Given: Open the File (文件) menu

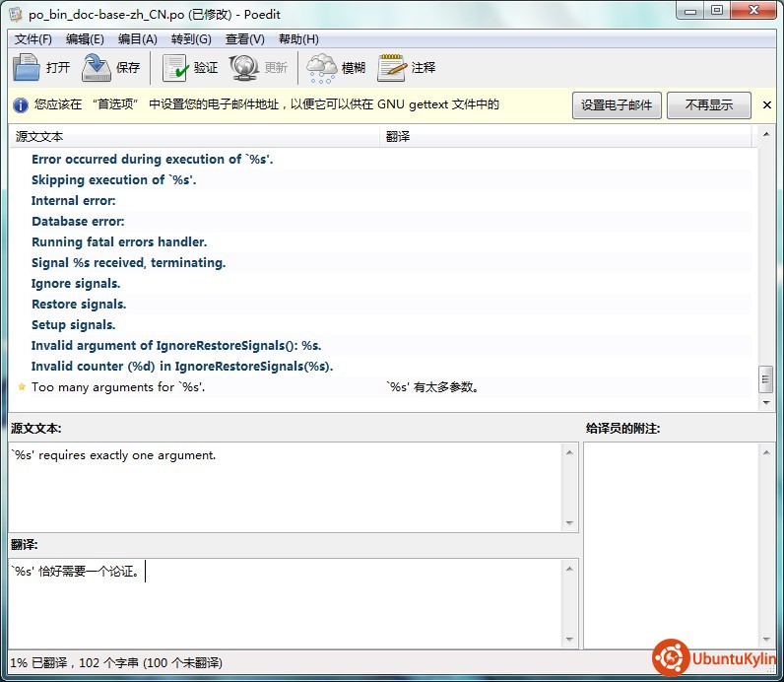Looking at the screenshot, I should pos(33,39).
